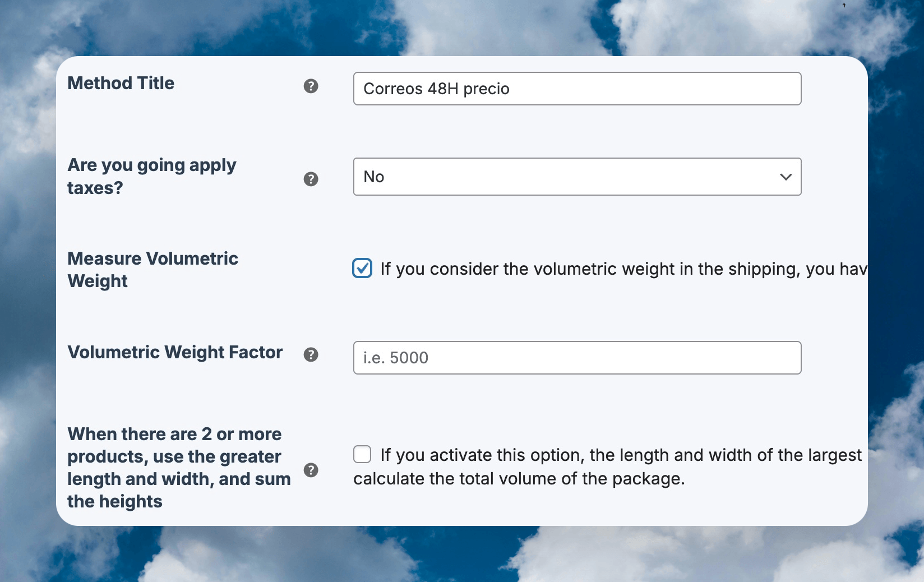Enable the greater length and width checkbox
Screen dimensions: 924x582
coord(362,454)
